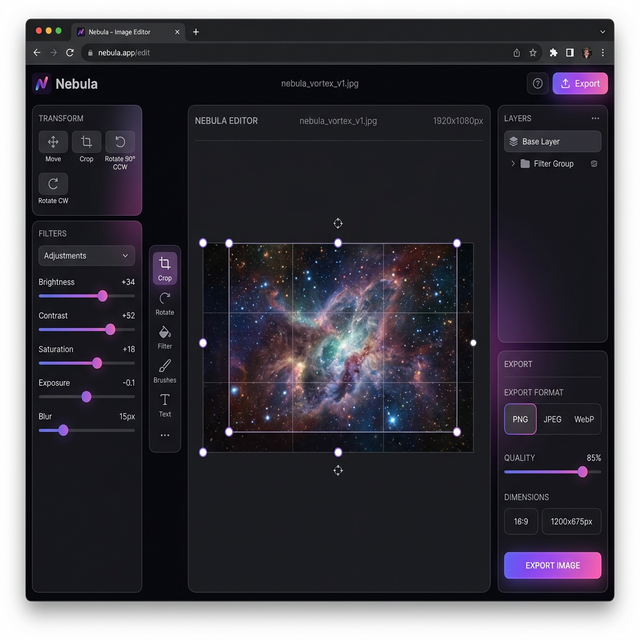Select Rotate in the vertical toolbar
Screen dimensions: 640x640
point(165,304)
